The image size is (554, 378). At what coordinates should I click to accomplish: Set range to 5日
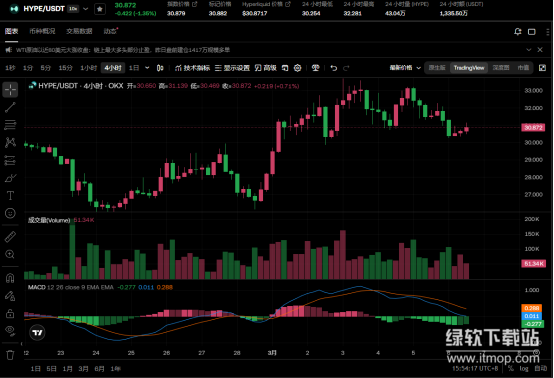coord(51,369)
